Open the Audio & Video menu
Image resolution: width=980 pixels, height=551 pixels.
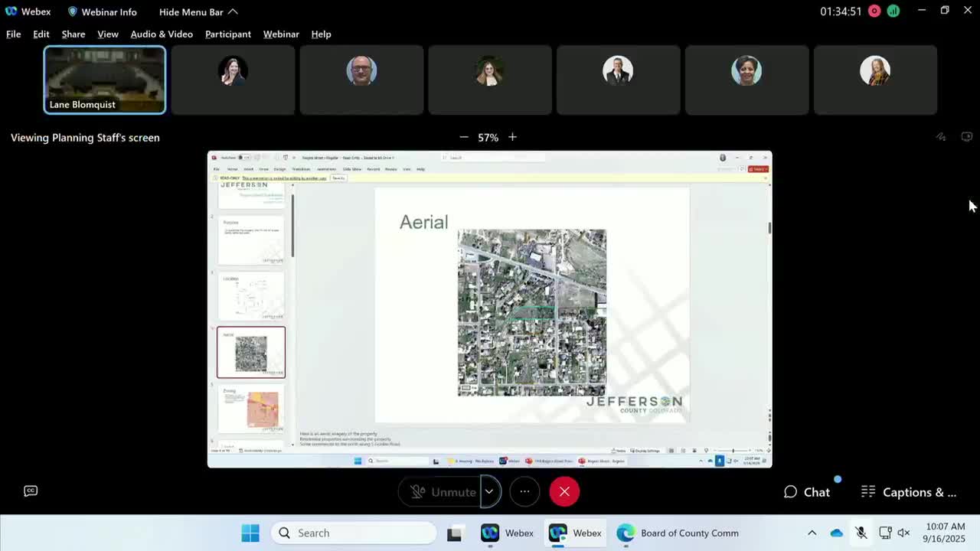(162, 34)
